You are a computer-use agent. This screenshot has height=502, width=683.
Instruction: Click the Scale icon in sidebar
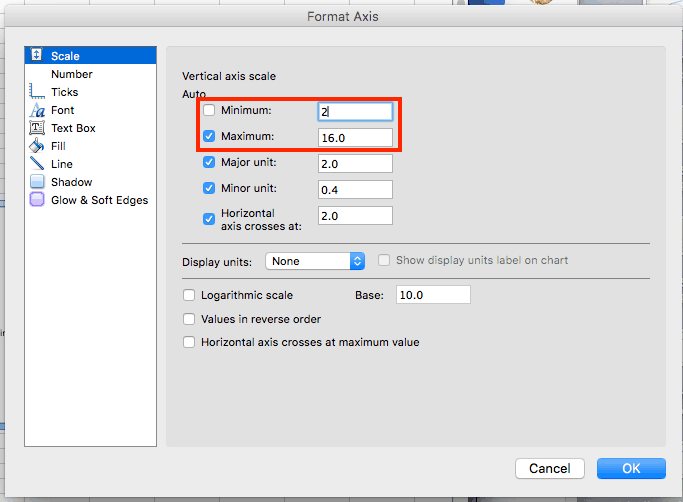(37, 56)
